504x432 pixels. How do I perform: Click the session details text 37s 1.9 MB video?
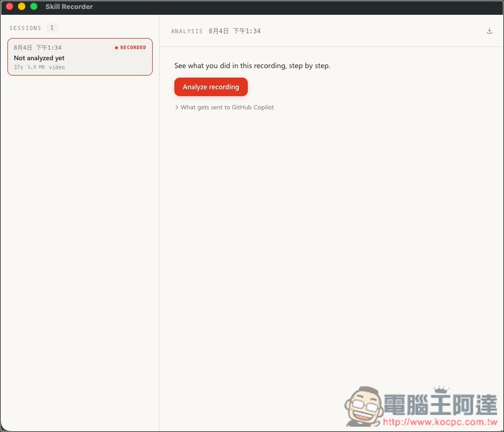pos(39,67)
